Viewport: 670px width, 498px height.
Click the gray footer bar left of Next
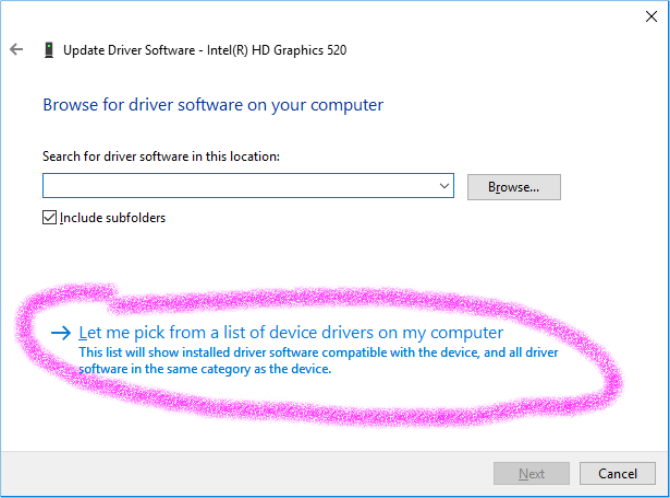pos(250,473)
